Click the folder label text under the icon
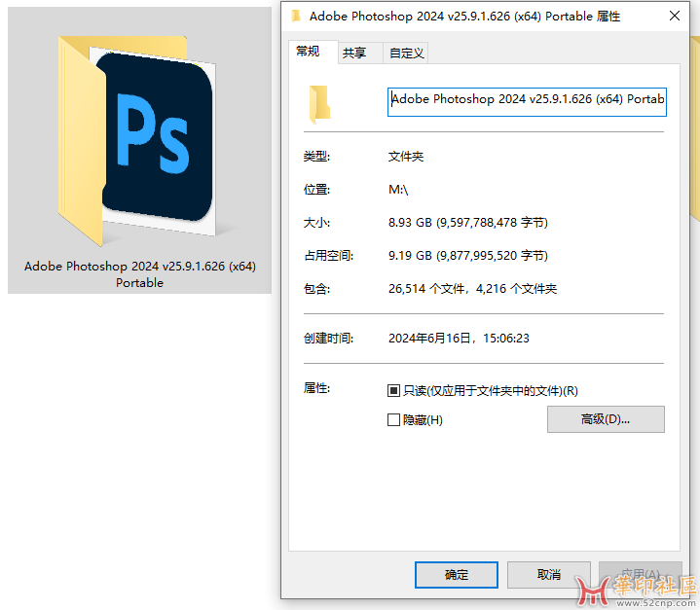Image resolution: width=700 pixels, height=610 pixels. point(140,274)
